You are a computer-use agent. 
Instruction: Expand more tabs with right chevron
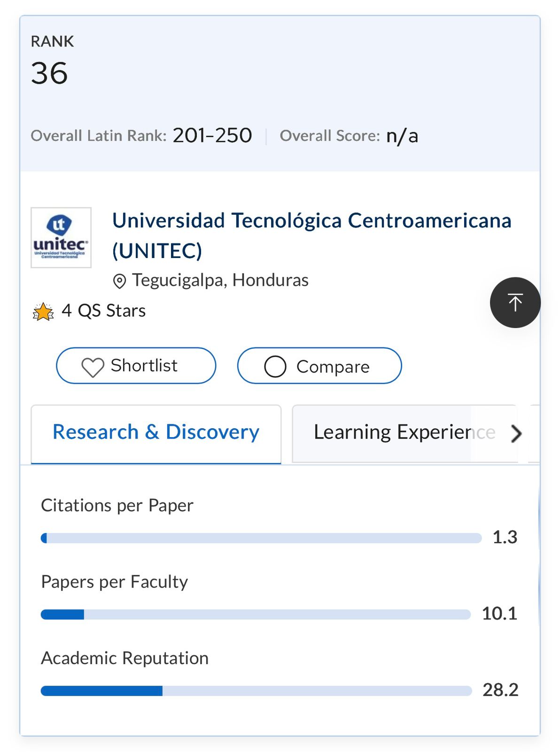516,433
